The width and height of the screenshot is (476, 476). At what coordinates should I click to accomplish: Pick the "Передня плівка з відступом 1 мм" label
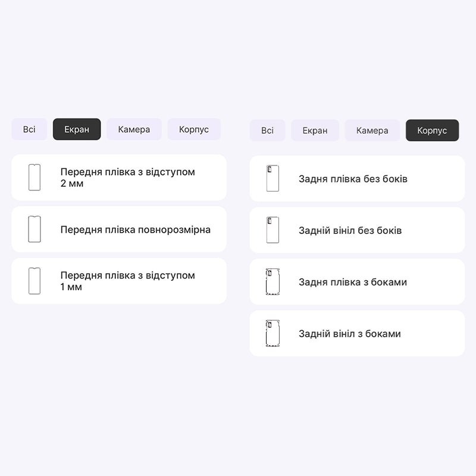(x=127, y=281)
